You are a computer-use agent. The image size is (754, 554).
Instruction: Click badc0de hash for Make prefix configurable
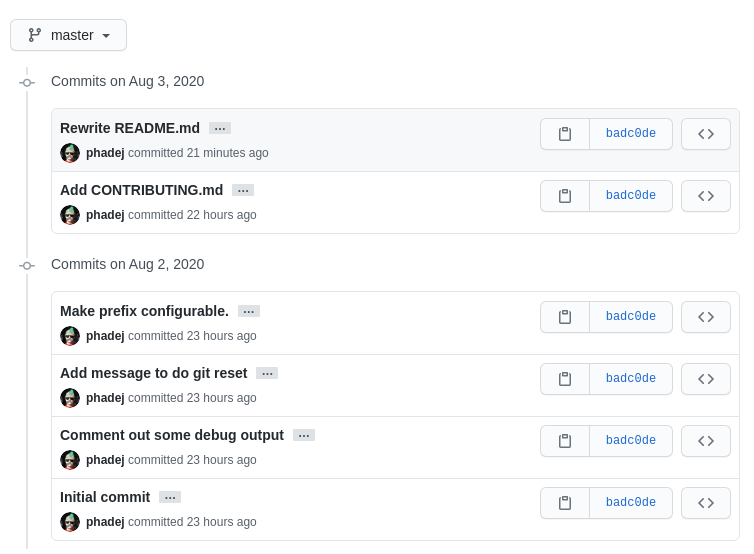631,317
